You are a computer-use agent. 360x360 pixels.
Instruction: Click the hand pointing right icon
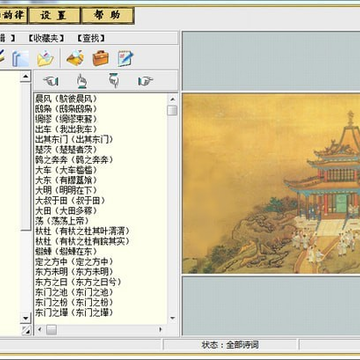pyautogui.click(x=145, y=81)
